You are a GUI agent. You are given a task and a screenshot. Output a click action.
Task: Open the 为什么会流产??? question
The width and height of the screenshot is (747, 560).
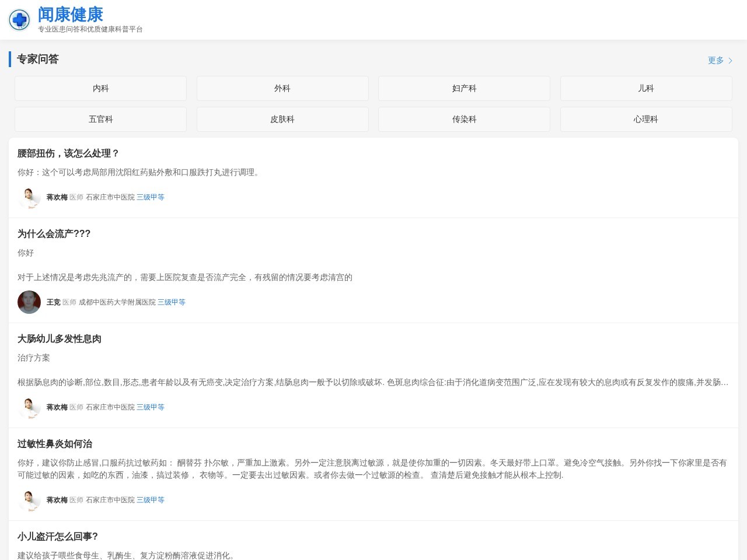54,234
